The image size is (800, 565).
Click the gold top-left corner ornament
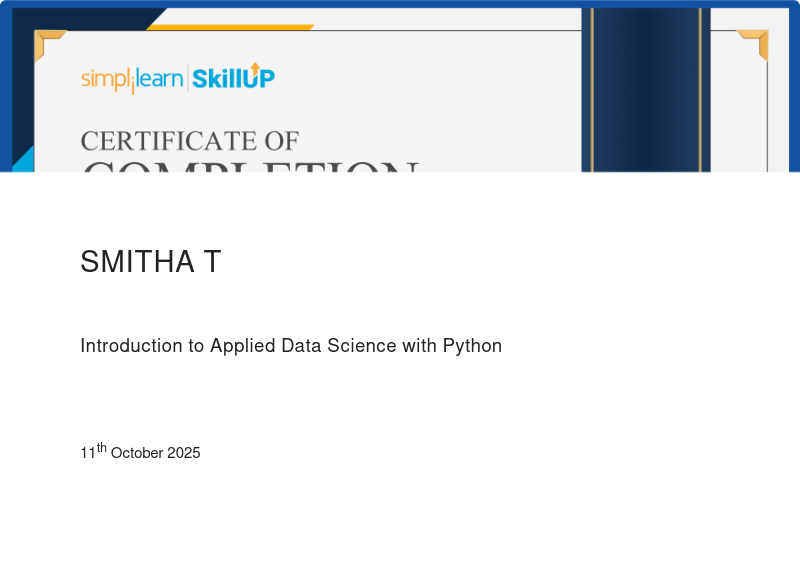(x=46, y=42)
